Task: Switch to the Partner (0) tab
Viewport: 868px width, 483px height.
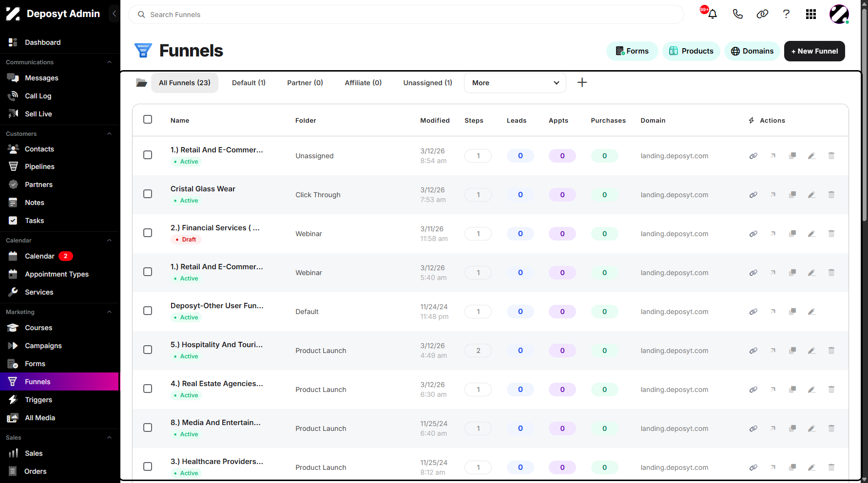Action: coord(305,83)
